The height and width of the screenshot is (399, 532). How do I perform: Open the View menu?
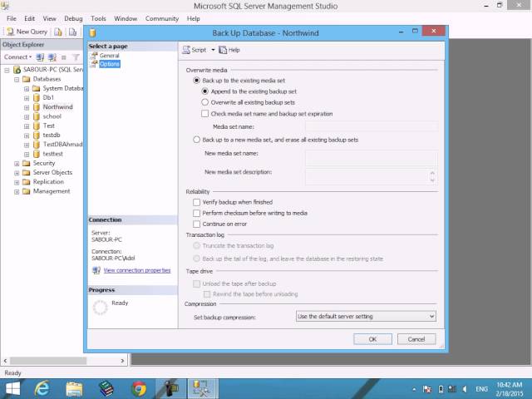[50, 18]
